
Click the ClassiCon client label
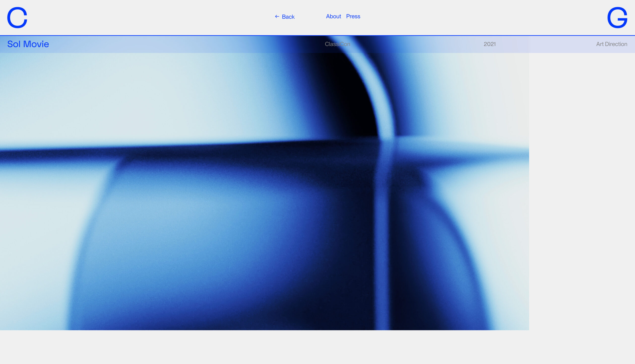click(337, 44)
